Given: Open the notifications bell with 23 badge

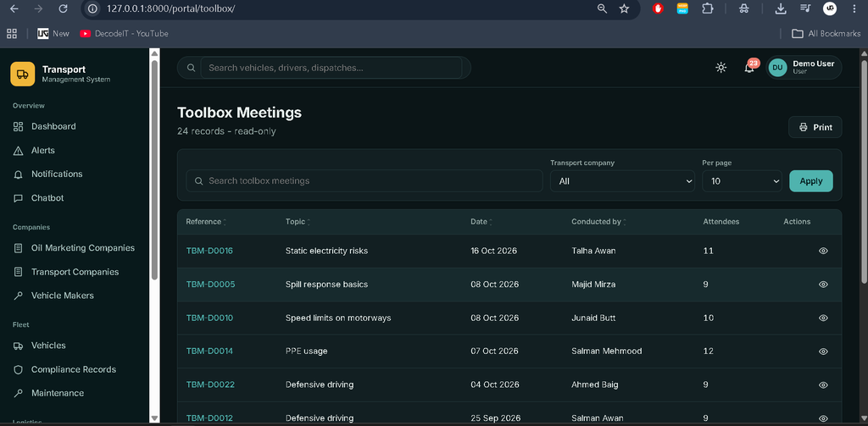Looking at the screenshot, I should [x=749, y=68].
